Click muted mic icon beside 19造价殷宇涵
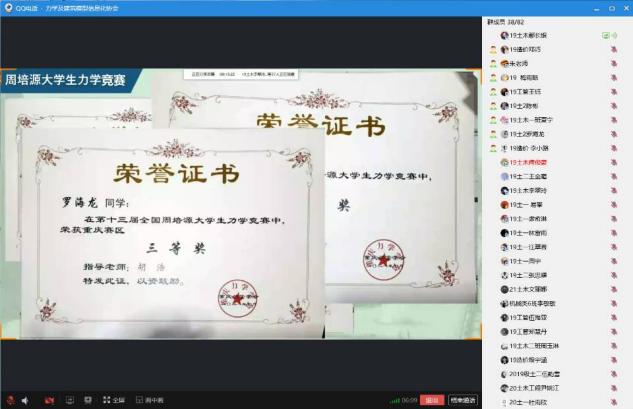This screenshot has height=409, width=633. (614, 359)
